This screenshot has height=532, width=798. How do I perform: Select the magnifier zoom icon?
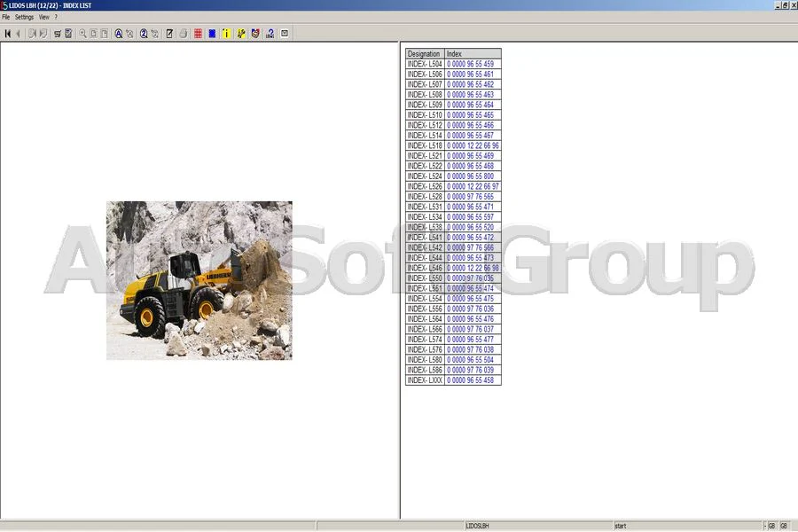[82, 33]
